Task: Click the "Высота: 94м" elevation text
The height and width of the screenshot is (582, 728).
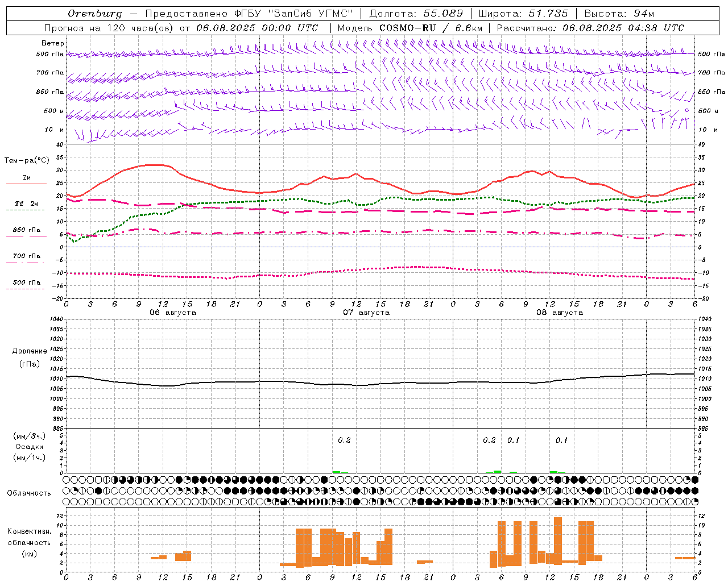Action: (x=619, y=14)
